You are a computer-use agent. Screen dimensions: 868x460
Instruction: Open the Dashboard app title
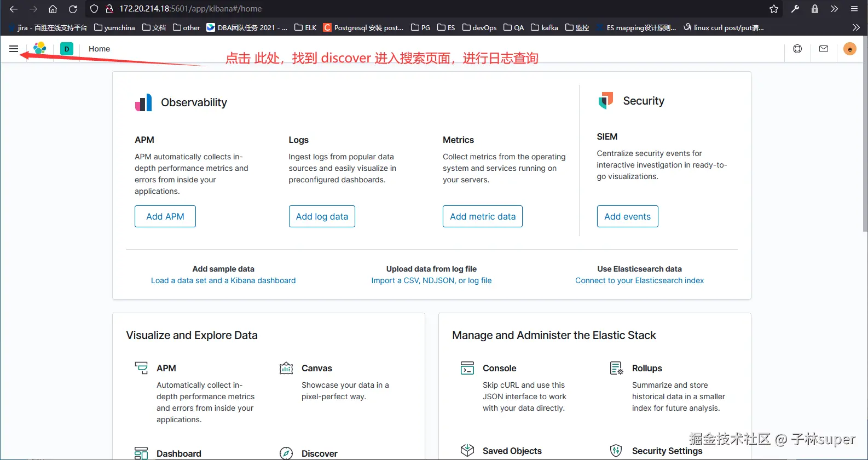(179, 453)
